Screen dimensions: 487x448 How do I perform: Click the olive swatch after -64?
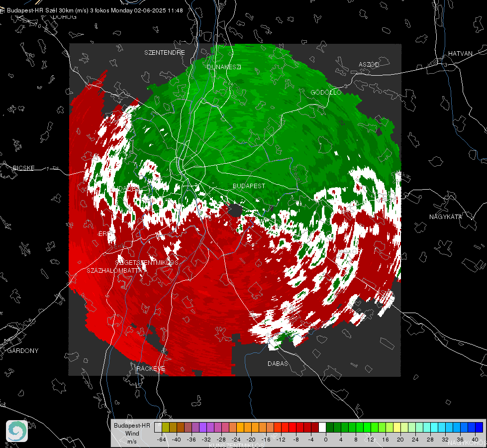pos(166,428)
